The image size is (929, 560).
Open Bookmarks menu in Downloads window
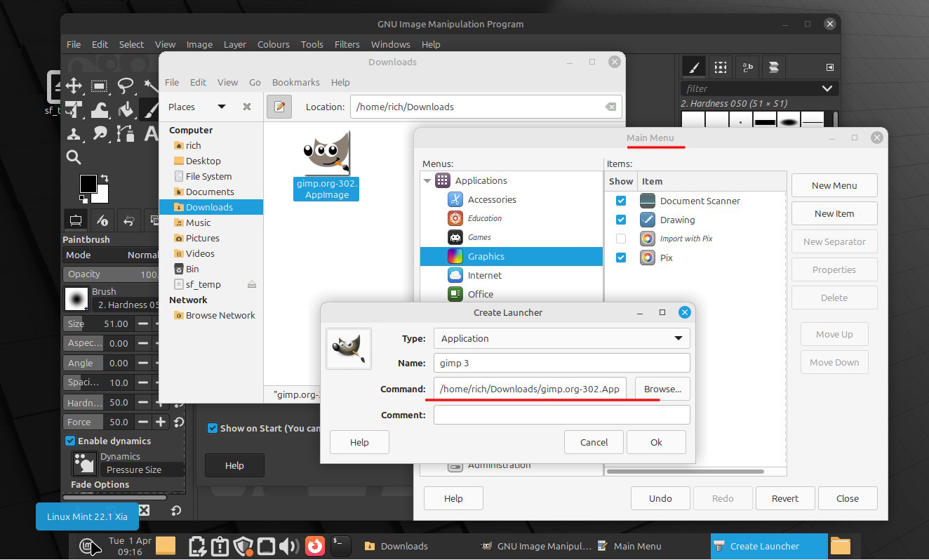tap(295, 82)
